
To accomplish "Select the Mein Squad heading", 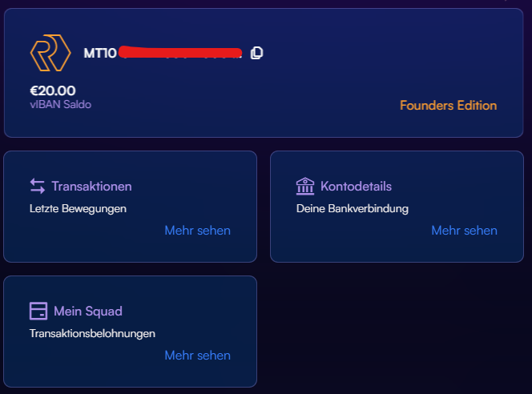I will (88, 312).
